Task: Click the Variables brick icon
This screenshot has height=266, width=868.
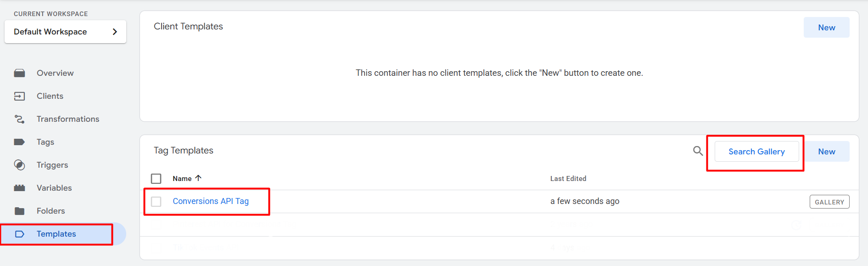Action: (19, 188)
